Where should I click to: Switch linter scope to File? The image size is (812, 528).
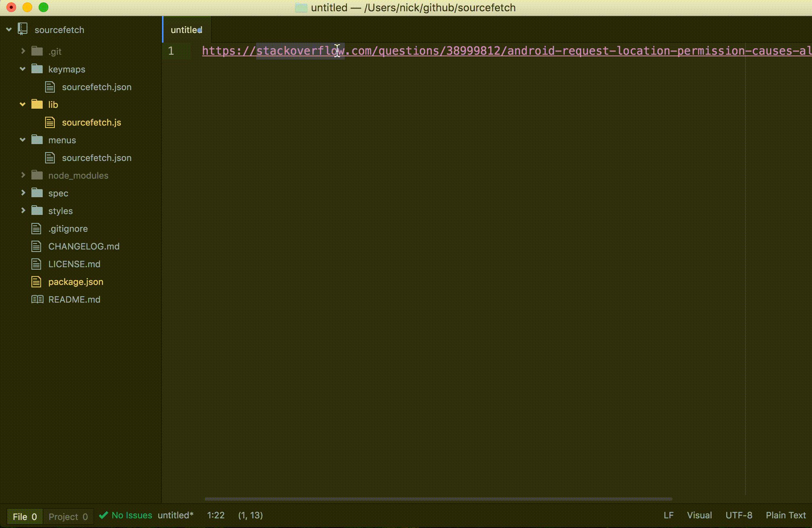[x=25, y=516]
